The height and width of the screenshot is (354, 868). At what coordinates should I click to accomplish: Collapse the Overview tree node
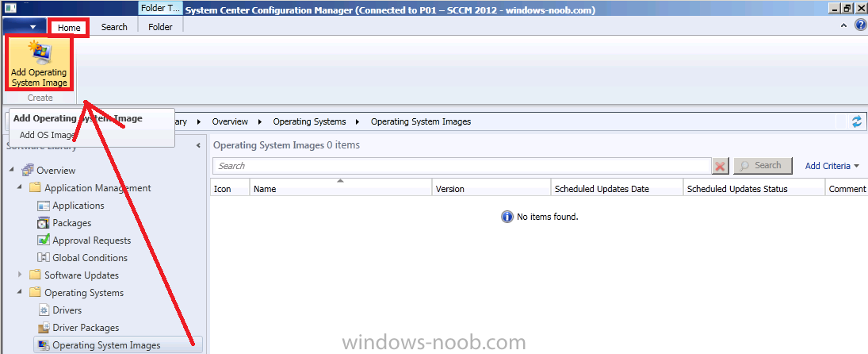tap(12, 170)
